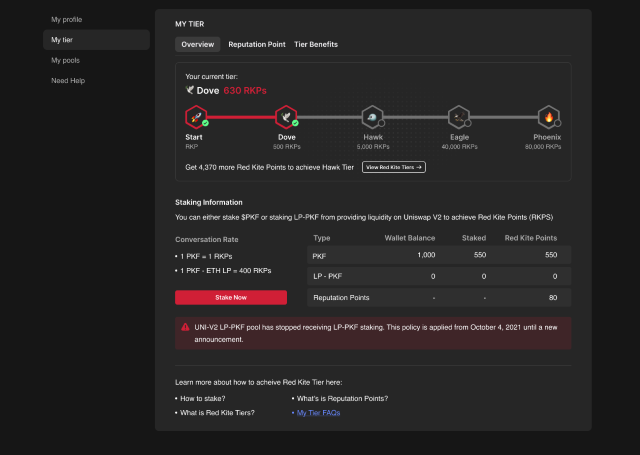
Task: Click the red warning triangle icon
Action: coord(185,327)
